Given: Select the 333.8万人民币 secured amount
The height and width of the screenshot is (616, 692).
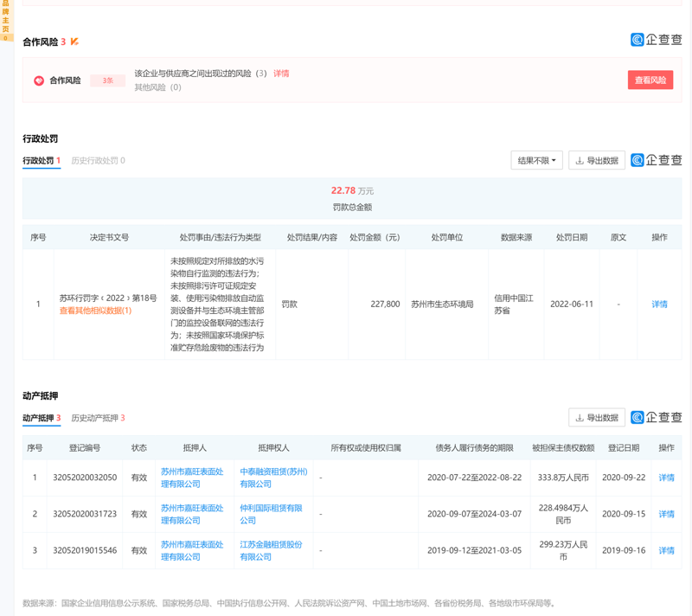Looking at the screenshot, I should click(x=563, y=478).
